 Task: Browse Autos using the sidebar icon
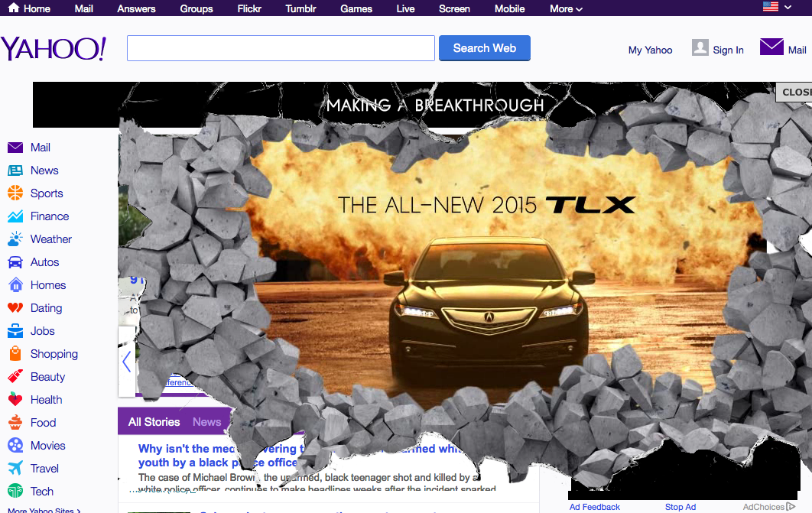tap(16, 261)
